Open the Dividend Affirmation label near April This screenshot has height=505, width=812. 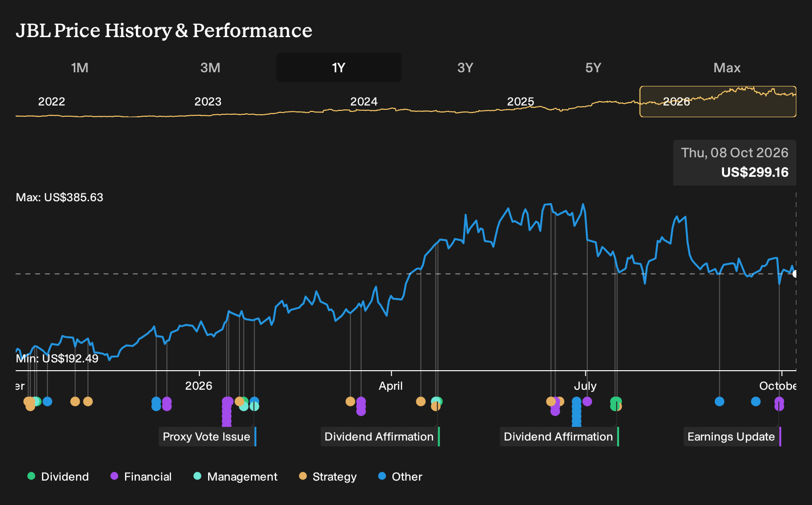point(380,437)
